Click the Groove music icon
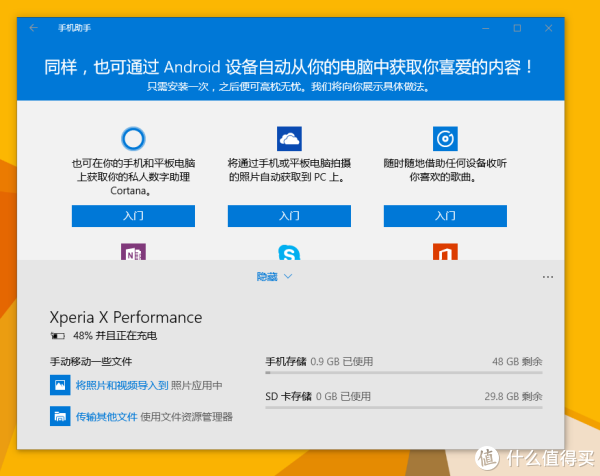Screen dimensions: 600x476 coord(445,139)
